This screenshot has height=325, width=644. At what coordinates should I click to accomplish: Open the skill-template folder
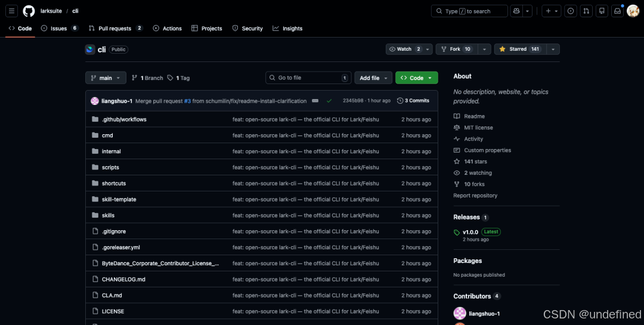(x=119, y=199)
